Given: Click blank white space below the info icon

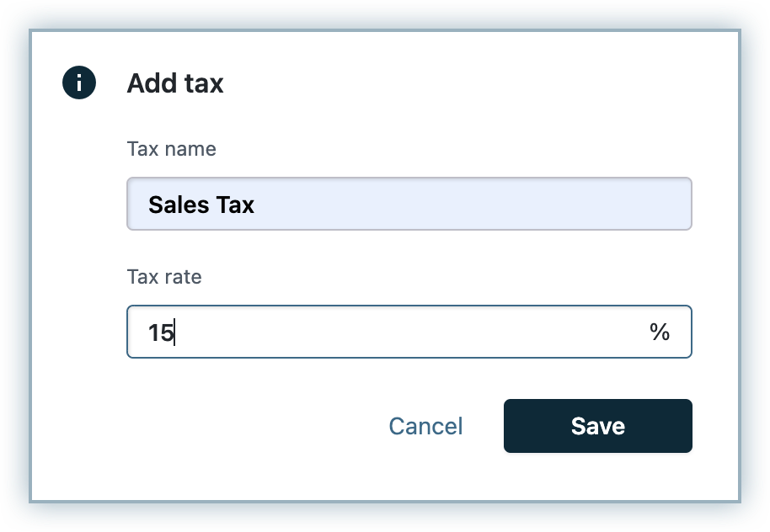Looking at the screenshot, I should coord(79,253).
